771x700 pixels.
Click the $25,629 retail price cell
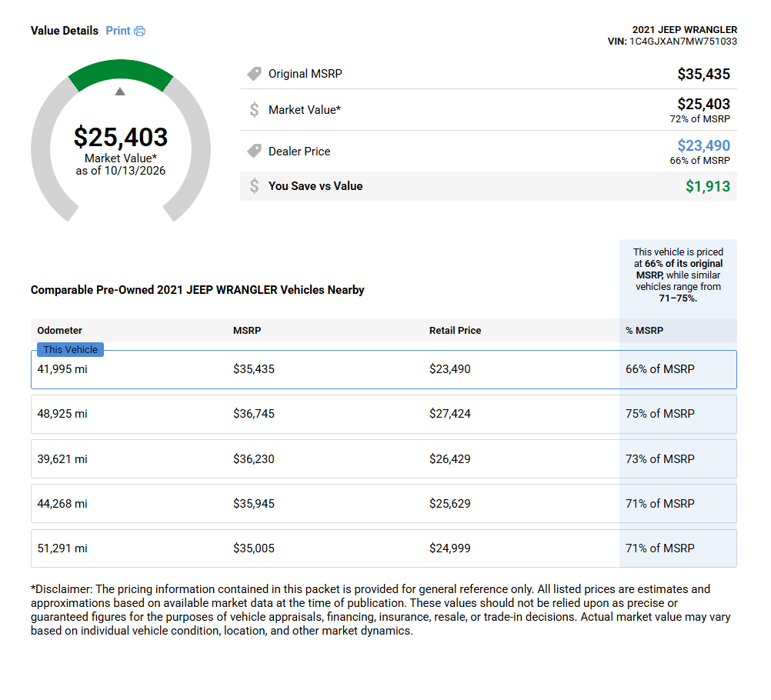coord(450,504)
